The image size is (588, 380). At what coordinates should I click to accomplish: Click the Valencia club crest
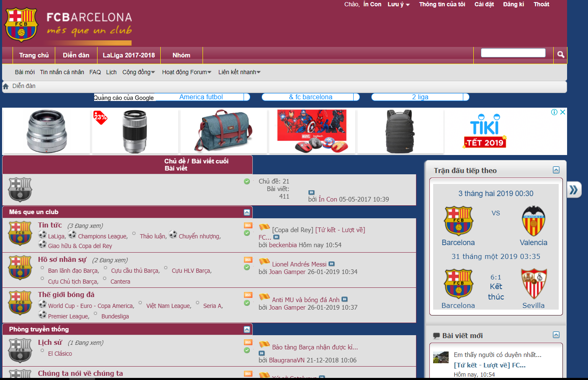coord(534,221)
